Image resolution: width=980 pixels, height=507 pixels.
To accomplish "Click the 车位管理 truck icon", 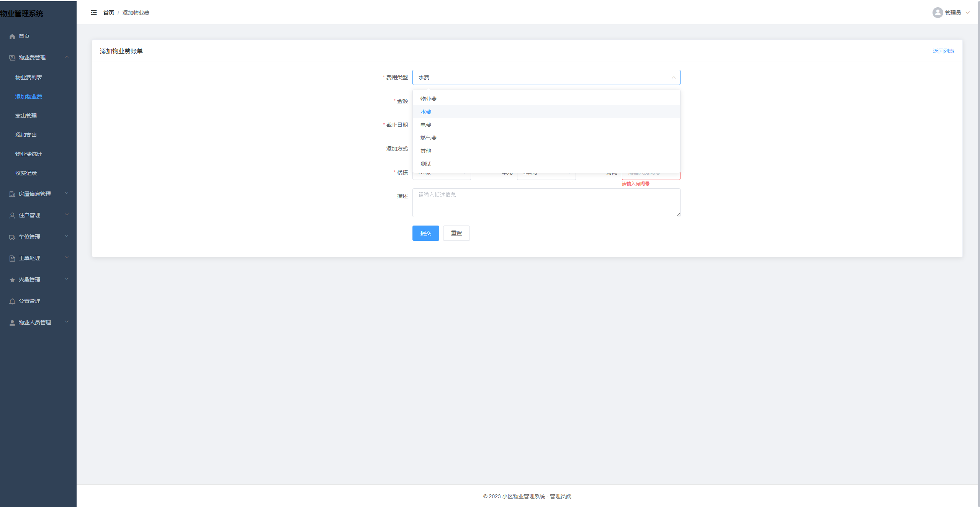I will click(12, 237).
